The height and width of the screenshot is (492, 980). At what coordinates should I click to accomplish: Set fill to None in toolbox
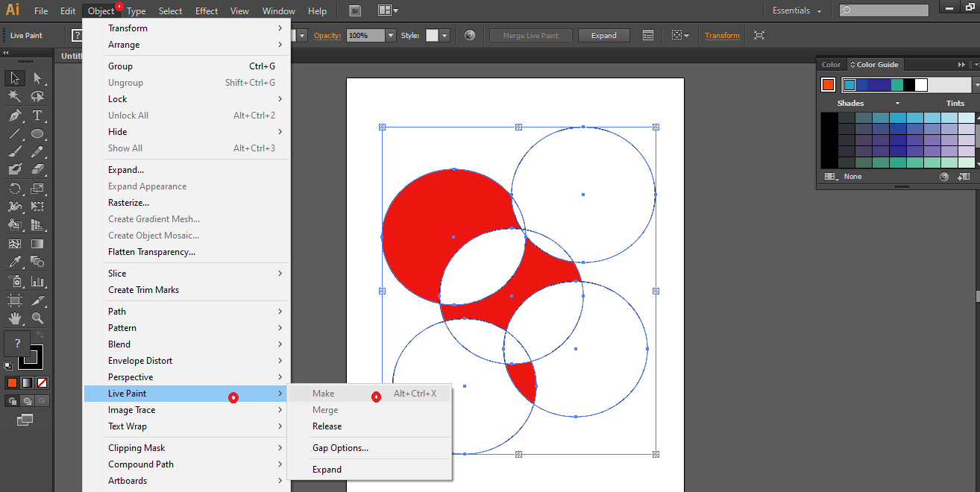coord(43,382)
